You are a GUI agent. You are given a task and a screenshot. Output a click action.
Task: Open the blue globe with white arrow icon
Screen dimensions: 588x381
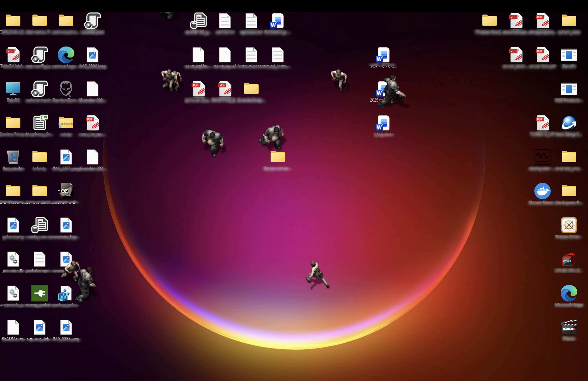(569, 123)
